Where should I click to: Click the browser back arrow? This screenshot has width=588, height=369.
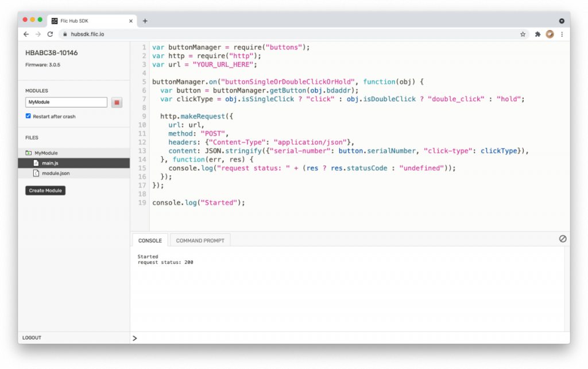click(26, 34)
